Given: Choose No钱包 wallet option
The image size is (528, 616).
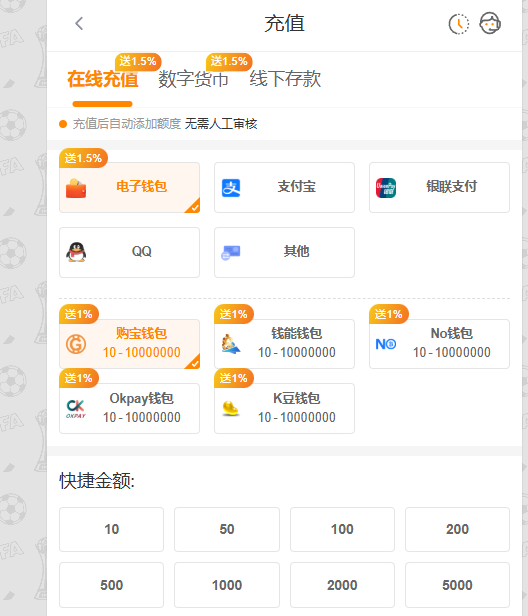Looking at the screenshot, I should (439, 344).
